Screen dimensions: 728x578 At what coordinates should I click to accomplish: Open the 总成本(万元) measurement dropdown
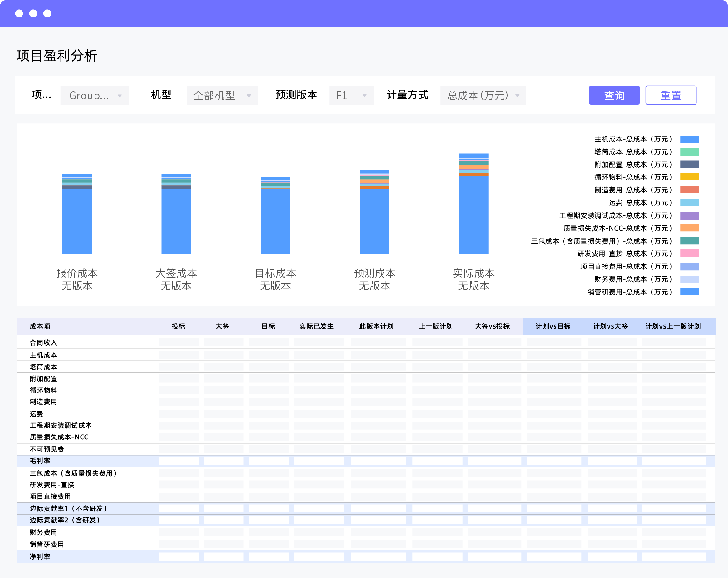point(482,95)
